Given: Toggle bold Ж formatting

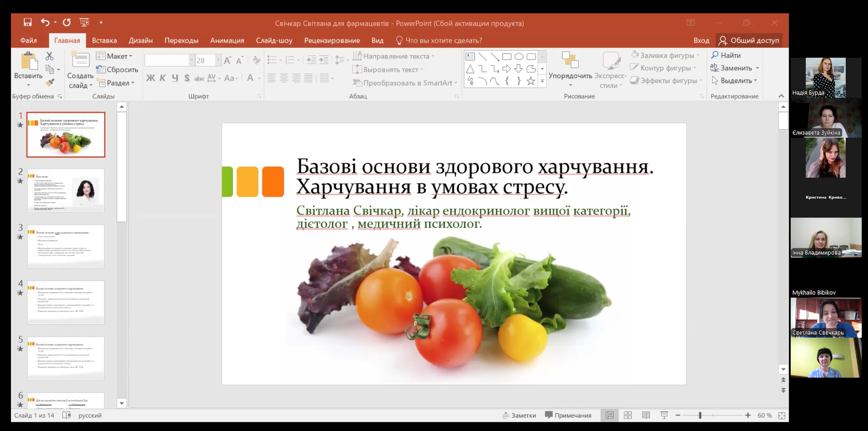Looking at the screenshot, I should 150,78.
